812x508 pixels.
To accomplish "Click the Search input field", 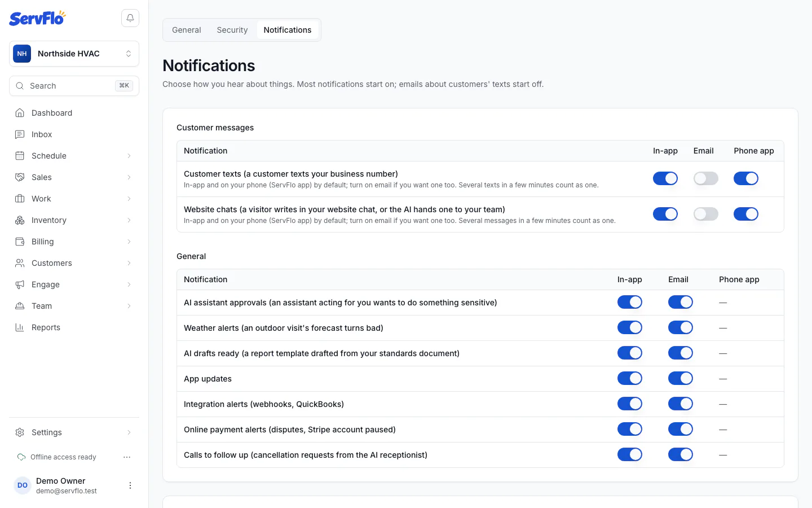I will click(x=74, y=86).
